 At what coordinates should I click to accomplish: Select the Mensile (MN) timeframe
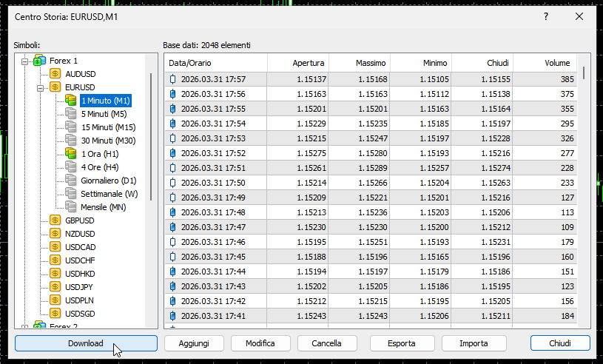click(x=103, y=207)
